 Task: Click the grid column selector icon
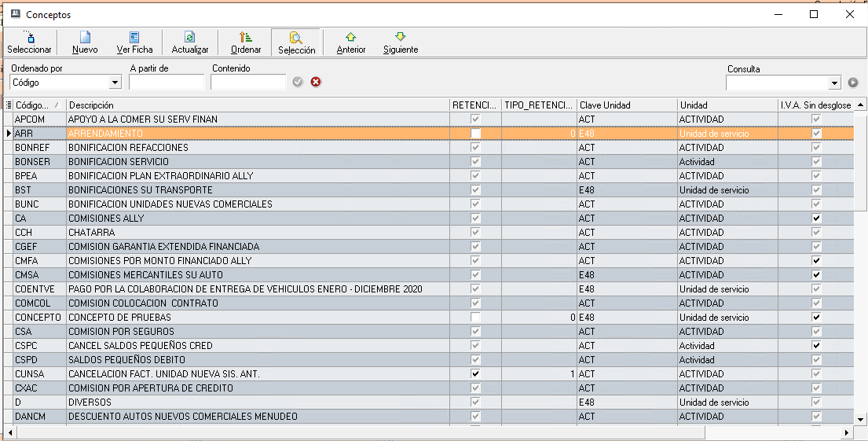9,105
